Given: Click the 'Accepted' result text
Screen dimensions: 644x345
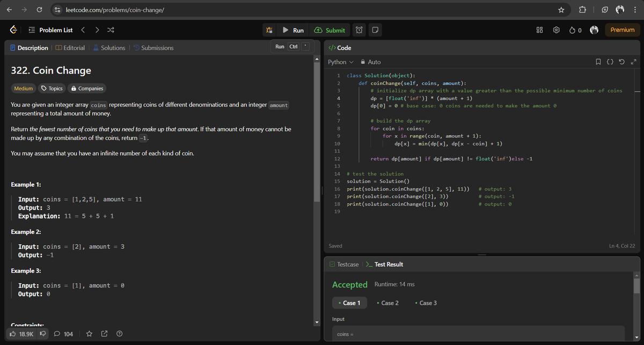Looking at the screenshot, I should (350, 284).
